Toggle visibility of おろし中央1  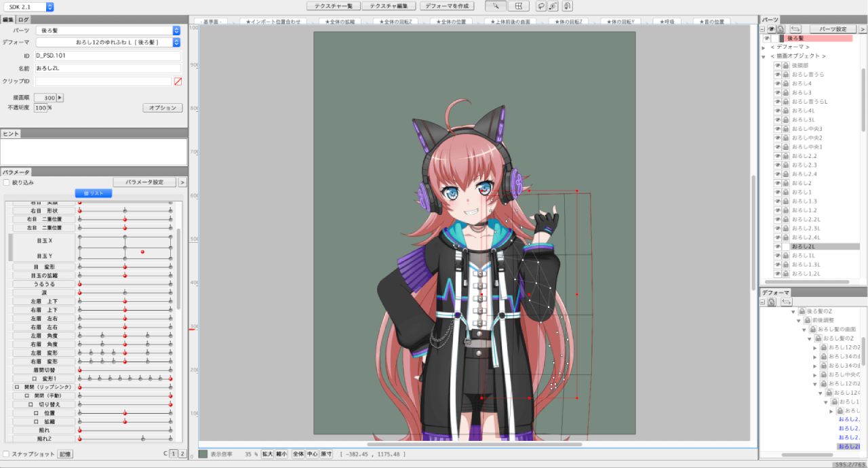(x=777, y=147)
